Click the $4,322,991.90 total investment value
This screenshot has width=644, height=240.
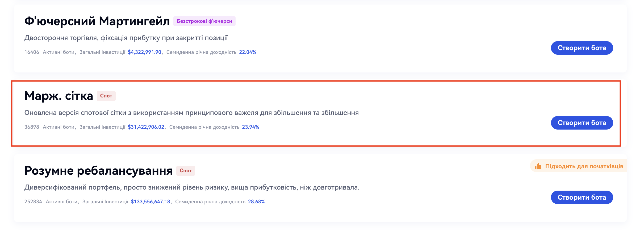pyautogui.click(x=144, y=52)
